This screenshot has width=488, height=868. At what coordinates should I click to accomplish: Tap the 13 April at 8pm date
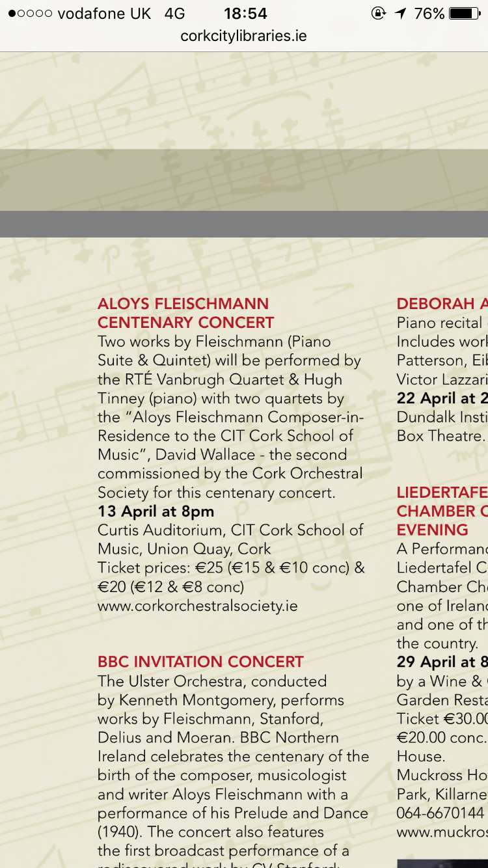click(156, 511)
